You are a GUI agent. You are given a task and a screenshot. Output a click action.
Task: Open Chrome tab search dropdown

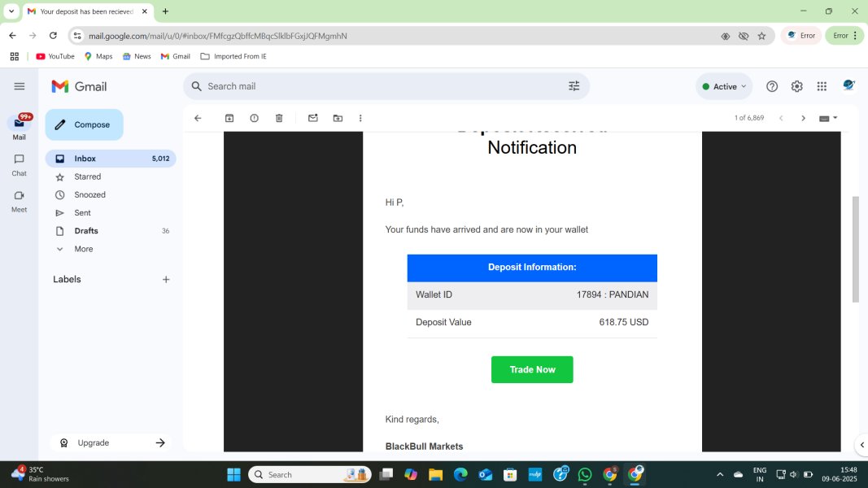tap(11, 11)
